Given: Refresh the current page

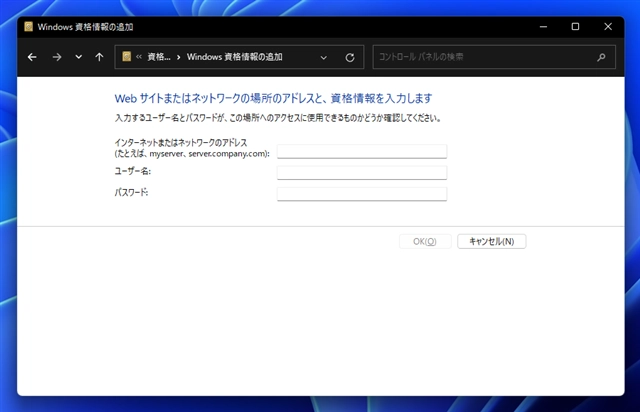Looking at the screenshot, I should pos(350,58).
